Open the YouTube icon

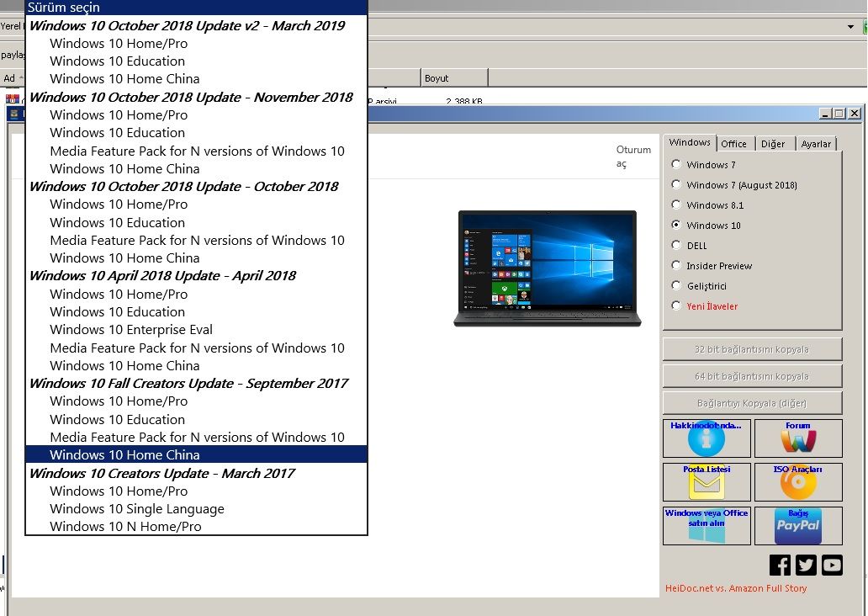click(x=832, y=565)
